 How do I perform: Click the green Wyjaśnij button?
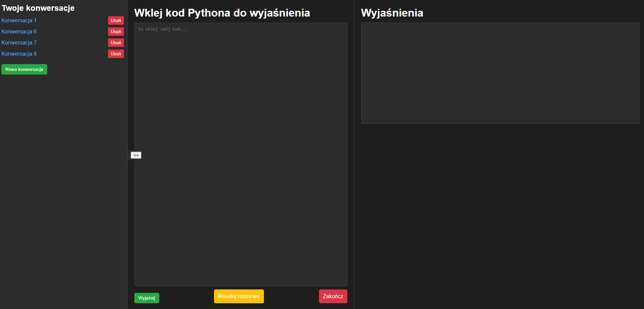[147, 298]
